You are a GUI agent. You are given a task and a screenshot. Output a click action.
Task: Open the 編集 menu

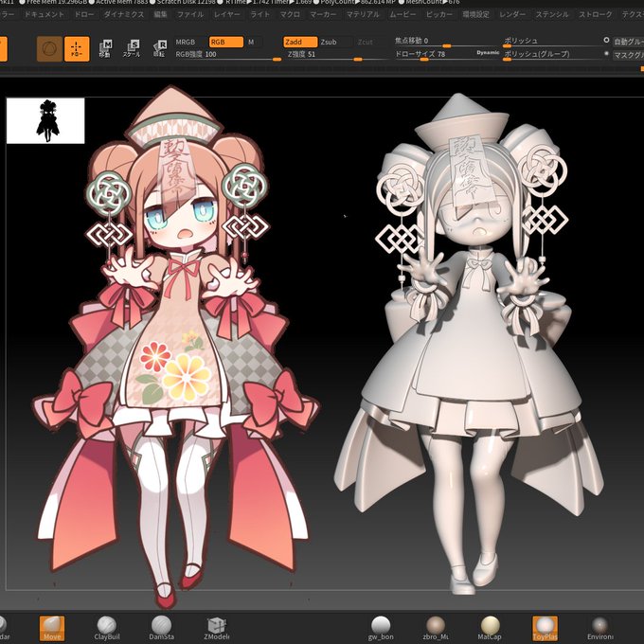tap(160, 14)
